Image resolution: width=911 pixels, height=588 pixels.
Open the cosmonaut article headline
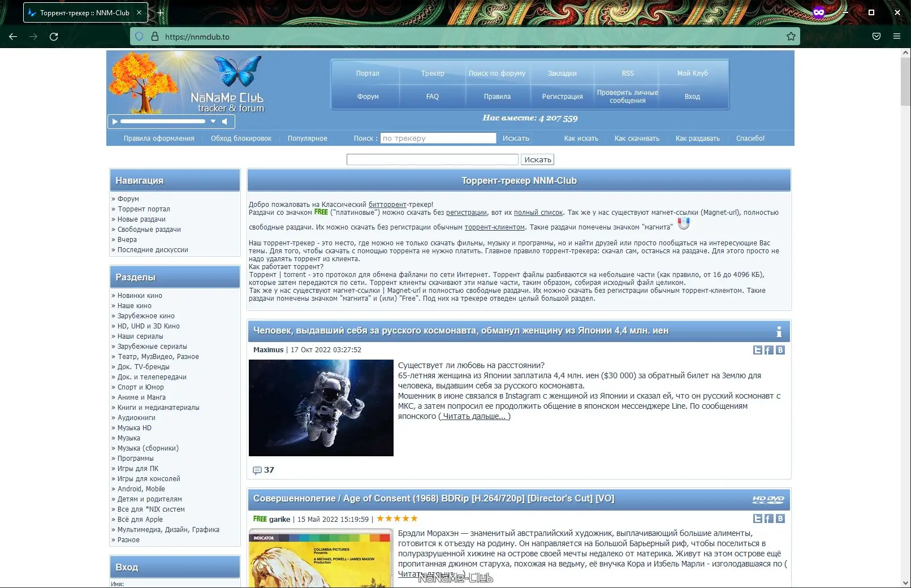[461, 331]
